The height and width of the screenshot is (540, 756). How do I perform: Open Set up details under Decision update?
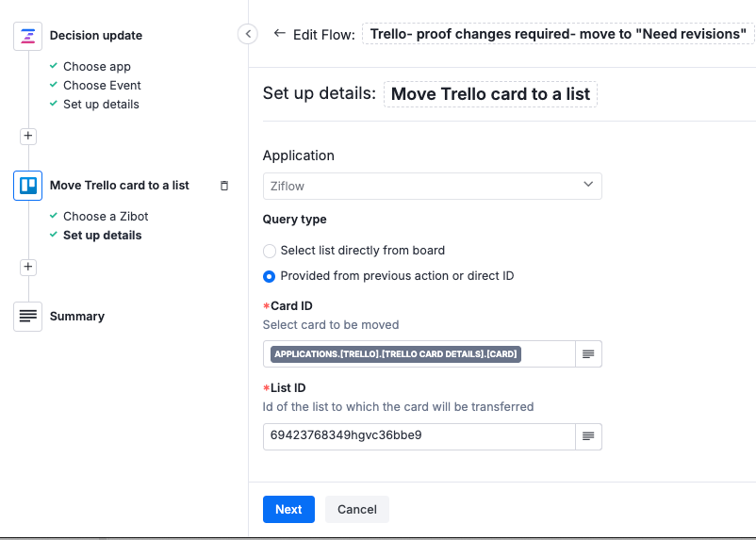tap(101, 105)
